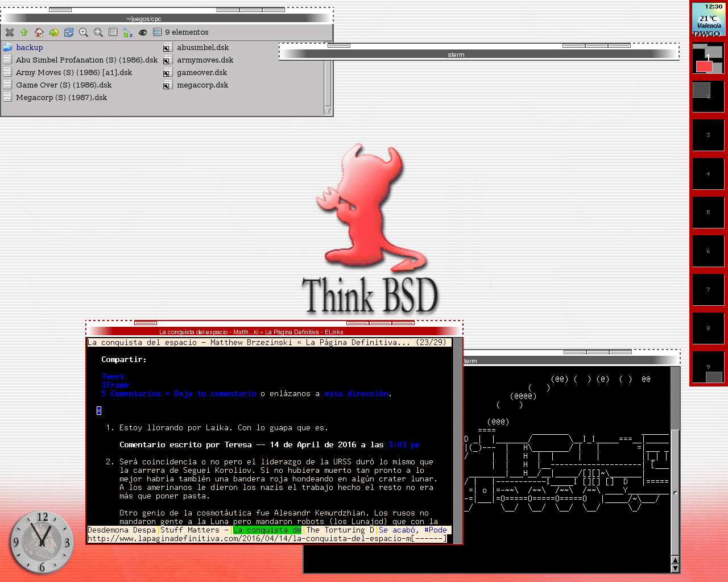Click the '9 elementos' status text
The width and height of the screenshot is (728, 582).
(x=187, y=32)
